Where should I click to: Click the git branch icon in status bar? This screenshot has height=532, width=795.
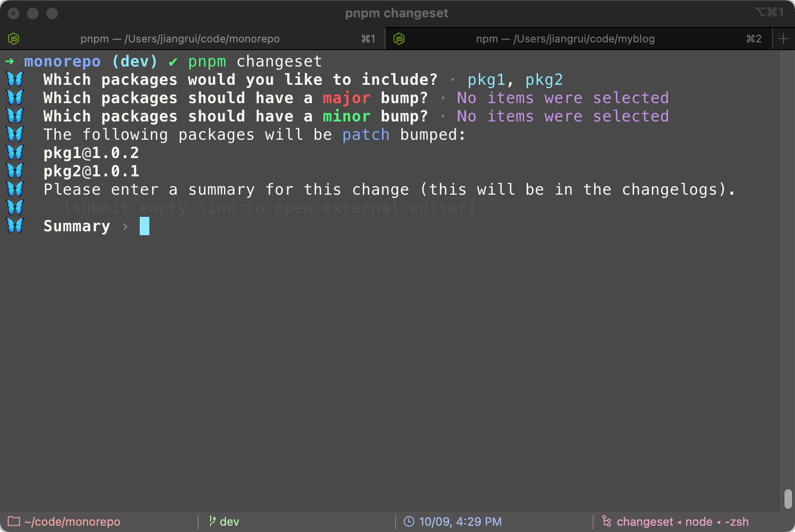click(x=212, y=521)
